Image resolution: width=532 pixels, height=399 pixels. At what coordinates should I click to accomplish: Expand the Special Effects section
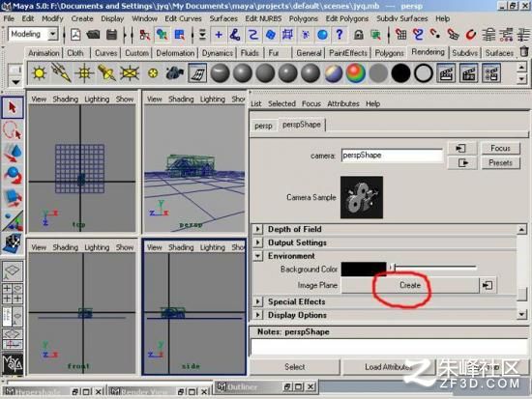[x=257, y=301]
